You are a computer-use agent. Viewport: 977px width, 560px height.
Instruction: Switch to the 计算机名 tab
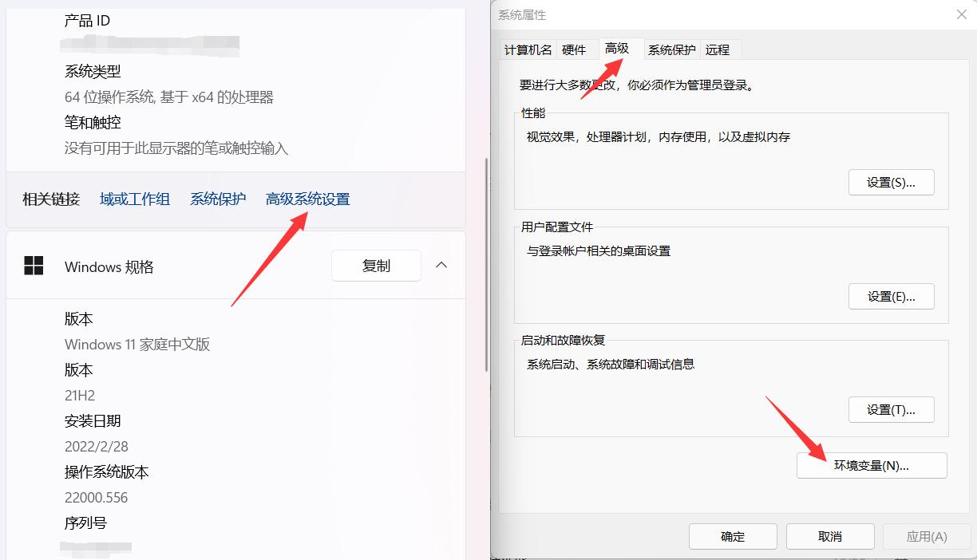tap(528, 49)
